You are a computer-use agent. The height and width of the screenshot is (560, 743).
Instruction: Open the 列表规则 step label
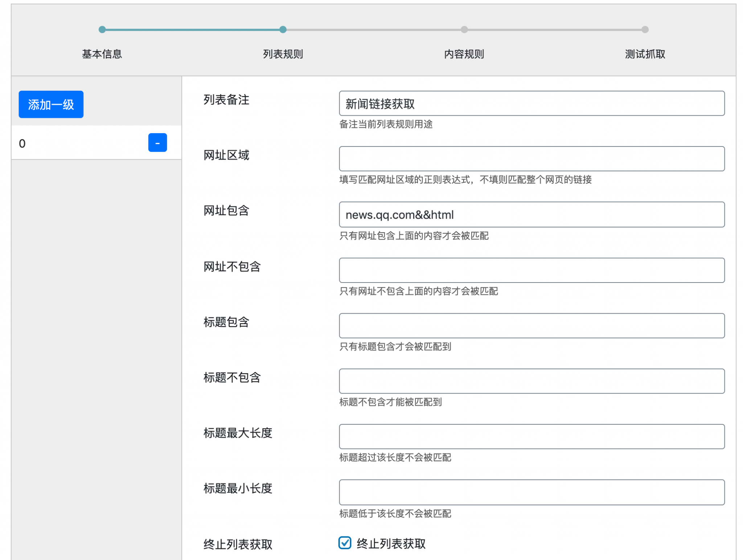[283, 54]
